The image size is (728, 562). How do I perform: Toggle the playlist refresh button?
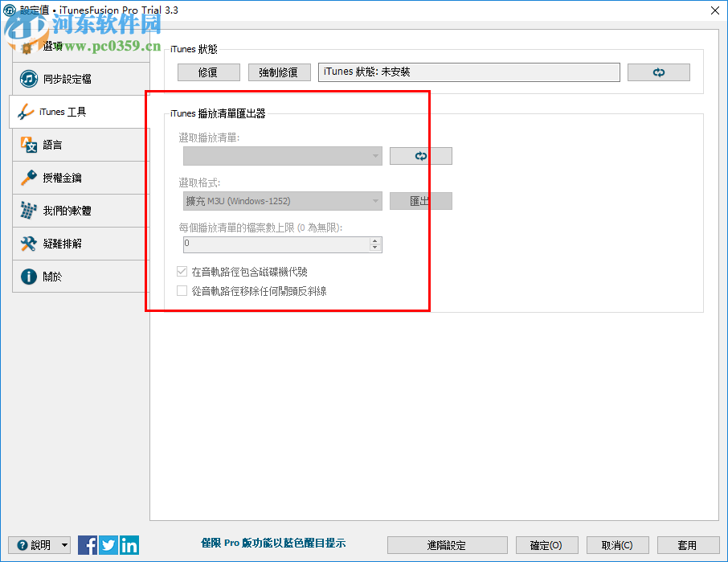pyautogui.click(x=420, y=155)
